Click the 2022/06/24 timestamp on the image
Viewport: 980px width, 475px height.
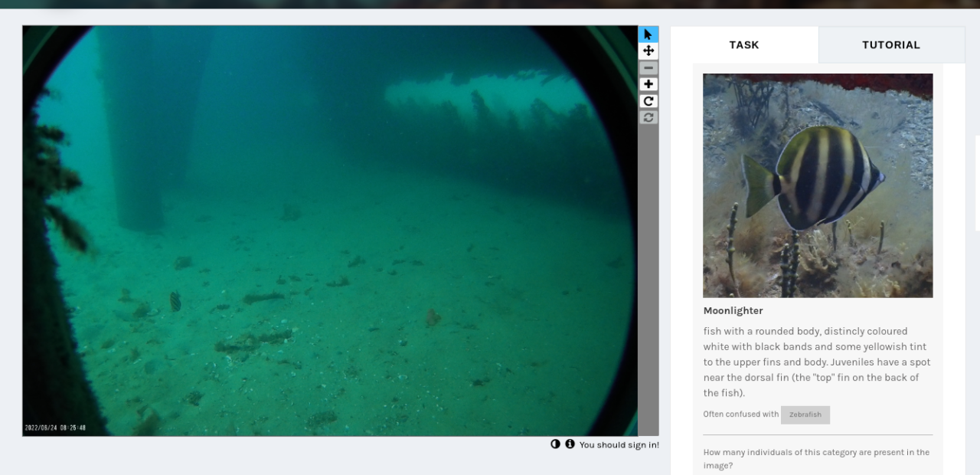click(x=55, y=427)
